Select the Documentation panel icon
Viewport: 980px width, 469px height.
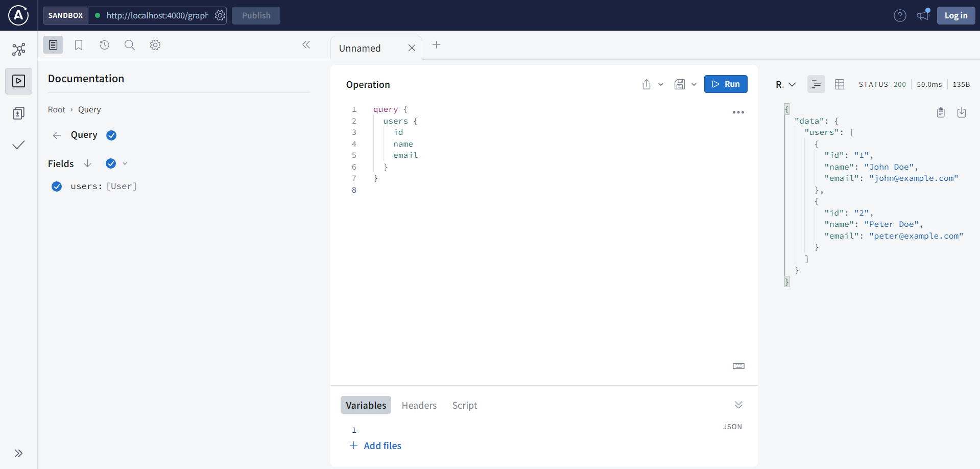pos(53,45)
